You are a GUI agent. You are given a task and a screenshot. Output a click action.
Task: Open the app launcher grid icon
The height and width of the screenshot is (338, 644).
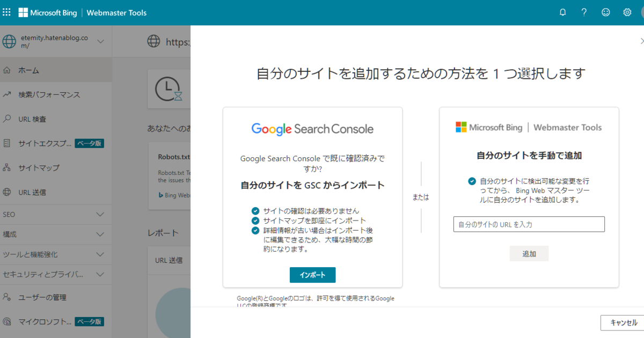pos(7,12)
